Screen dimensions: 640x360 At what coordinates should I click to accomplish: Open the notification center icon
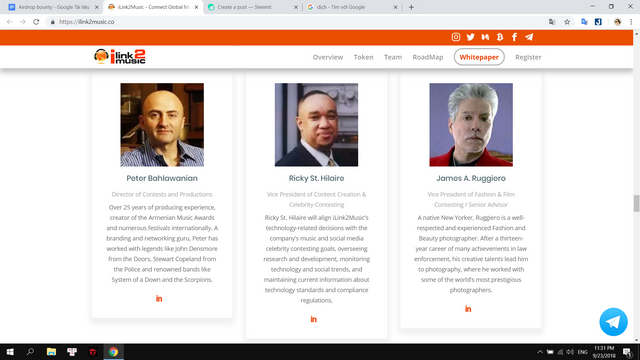627,352
